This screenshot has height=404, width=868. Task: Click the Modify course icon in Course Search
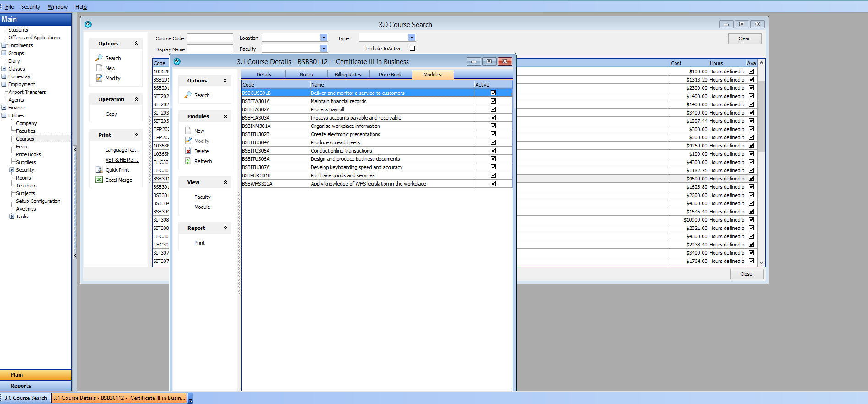[x=99, y=78]
